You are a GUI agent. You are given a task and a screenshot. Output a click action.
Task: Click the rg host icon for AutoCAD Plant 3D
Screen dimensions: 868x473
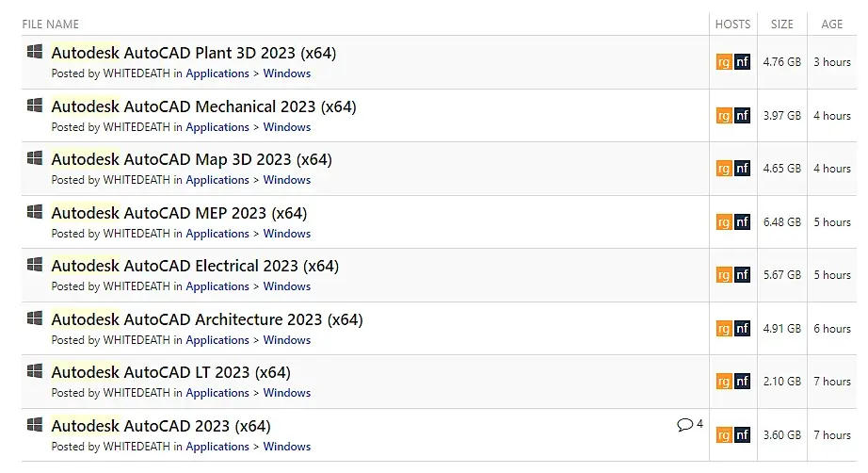724,62
